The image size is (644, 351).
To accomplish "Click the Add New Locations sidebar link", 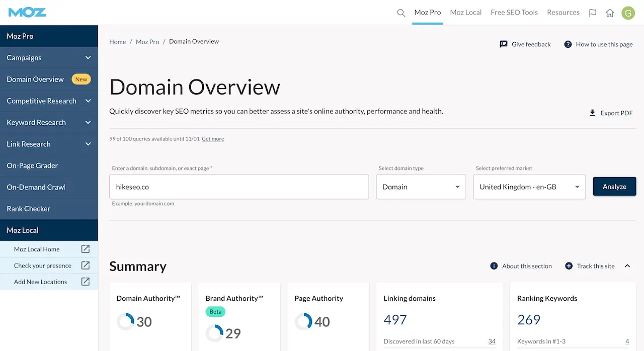I will (40, 282).
